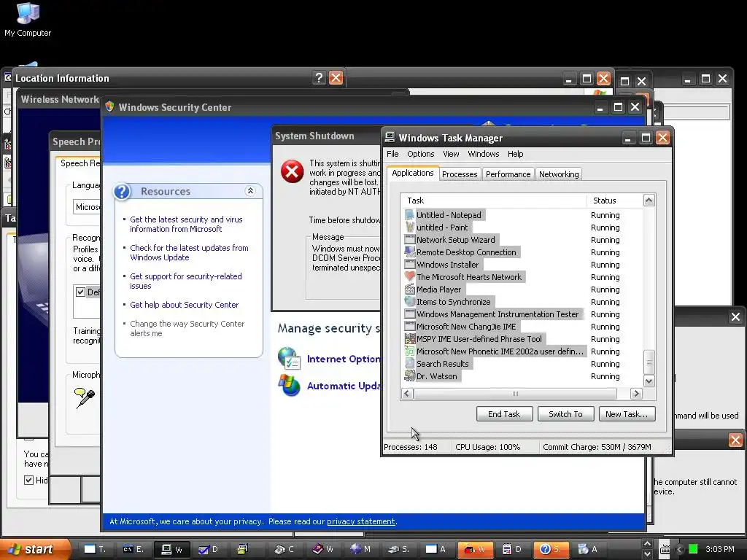Viewport: 747px width, 560px height.
Task: Click The Microsoft Hearts Network heart icon
Action: tap(409, 276)
